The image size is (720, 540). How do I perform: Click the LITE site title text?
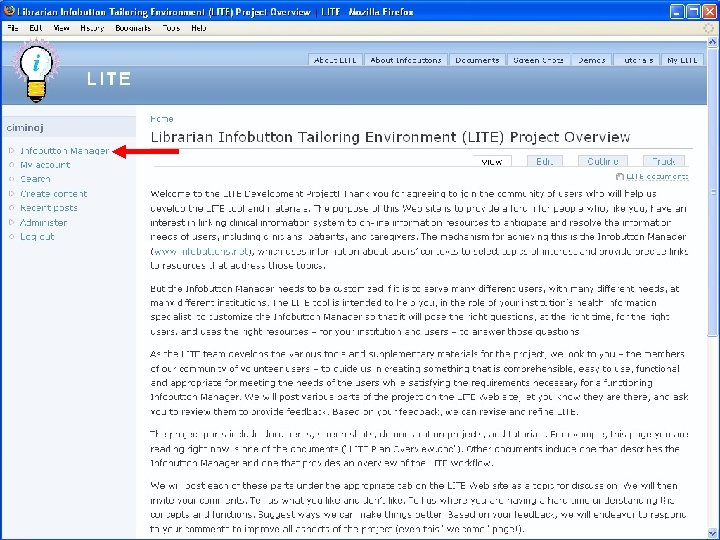point(109,79)
